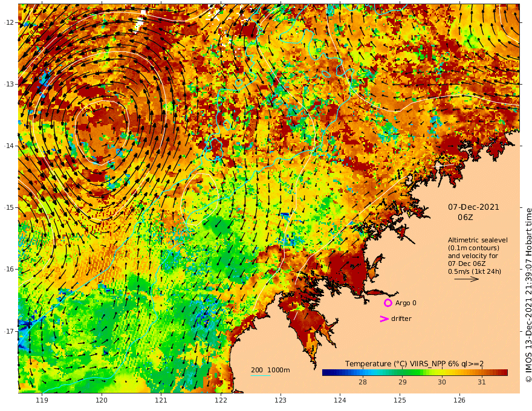The width and height of the screenshot is (532, 411).
Task: Click the temperature color bar
Action: click(x=415, y=373)
